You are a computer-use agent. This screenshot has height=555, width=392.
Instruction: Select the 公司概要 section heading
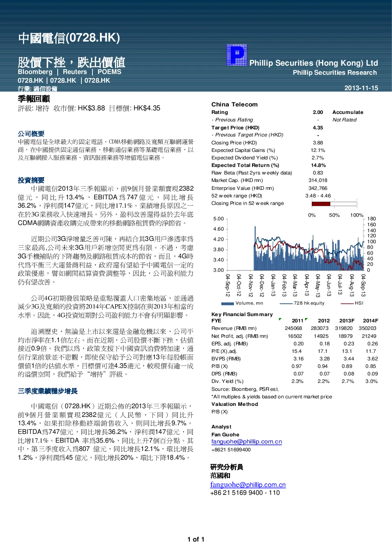click(x=31, y=134)
